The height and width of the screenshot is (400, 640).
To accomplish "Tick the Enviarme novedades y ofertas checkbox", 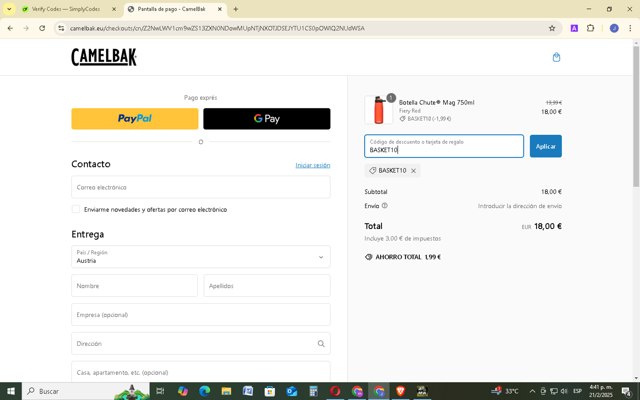I will point(76,209).
